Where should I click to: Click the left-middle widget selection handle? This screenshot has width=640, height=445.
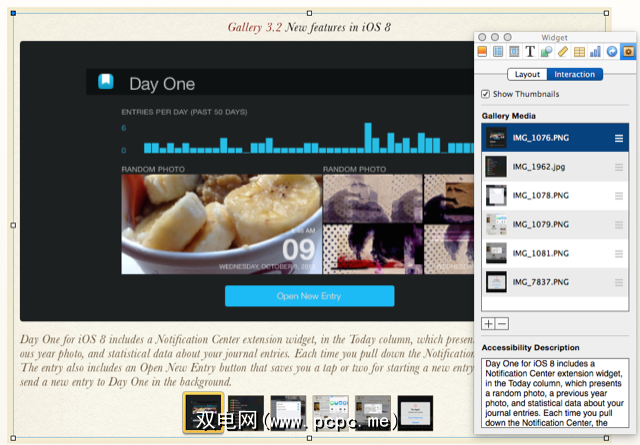tap(13, 225)
